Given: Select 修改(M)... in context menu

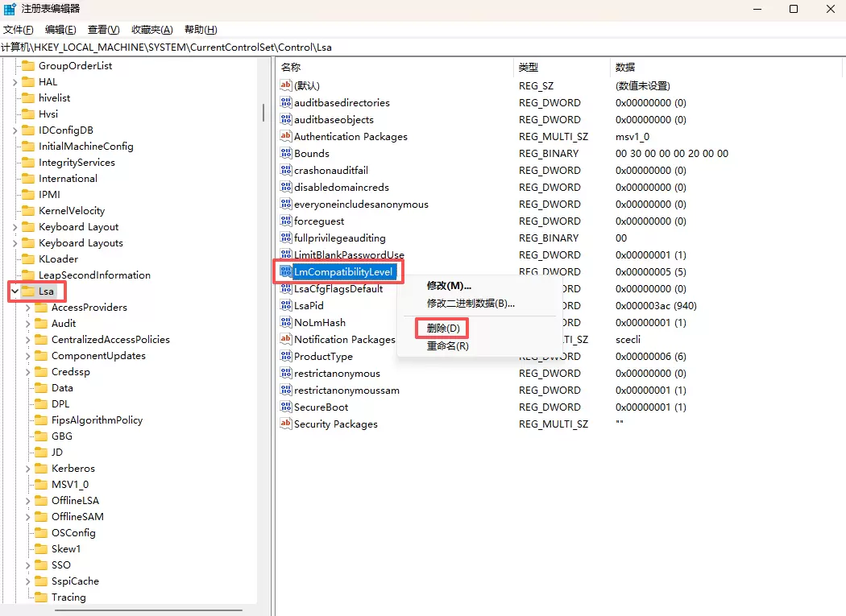Looking at the screenshot, I should [x=449, y=286].
